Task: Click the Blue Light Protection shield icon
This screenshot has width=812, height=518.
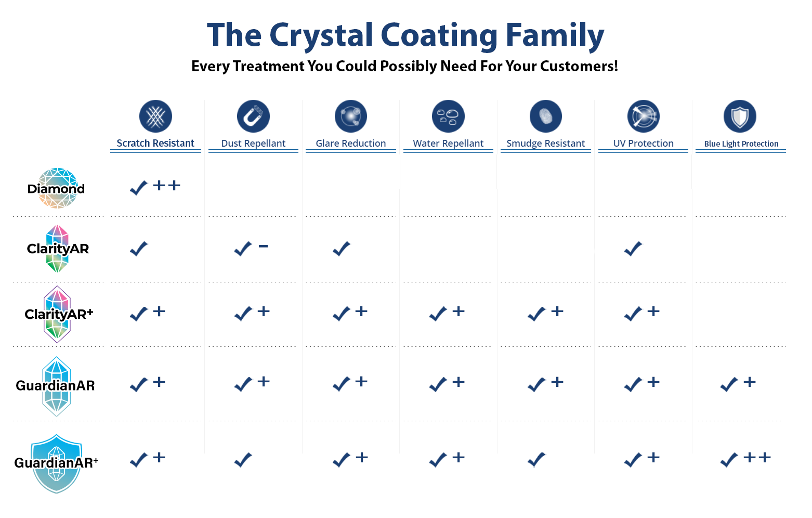Action: pyautogui.click(x=740, y=116)
